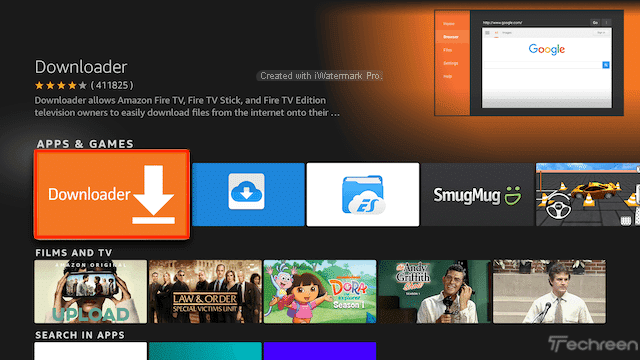Open the Upload Amazon Original show

[x=91, y=292]
